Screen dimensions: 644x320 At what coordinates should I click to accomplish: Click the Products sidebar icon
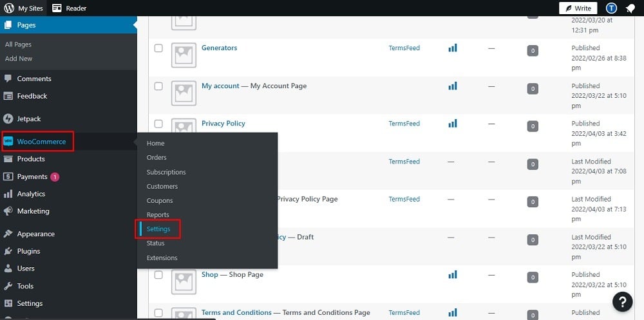click(x=8, y=159)
